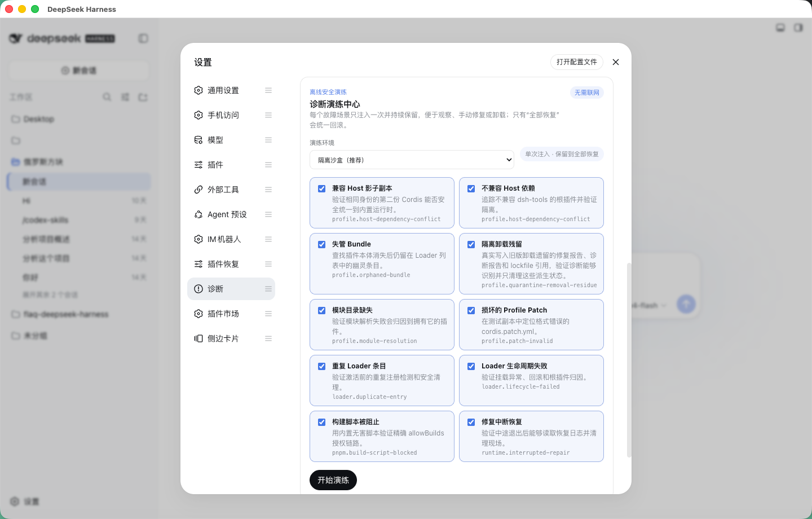Open 插件市场 settings tab

click(231, 314)
